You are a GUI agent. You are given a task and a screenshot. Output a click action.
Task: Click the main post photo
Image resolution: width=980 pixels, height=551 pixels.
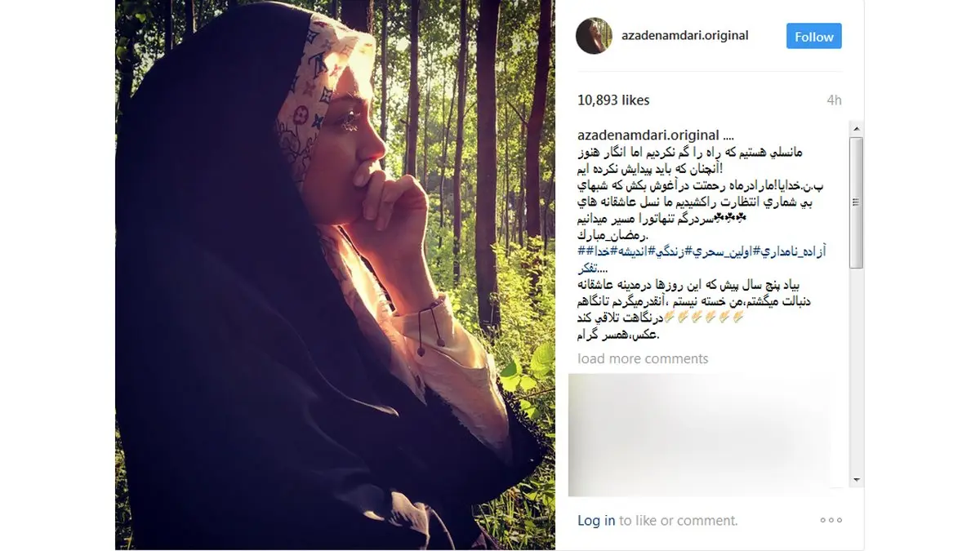pos(335,275)
